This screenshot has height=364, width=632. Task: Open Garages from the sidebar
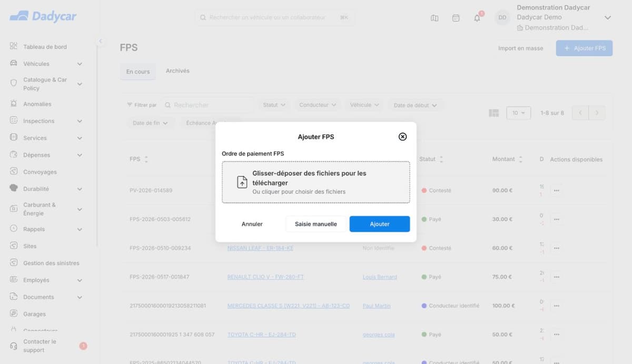point(34,314)
